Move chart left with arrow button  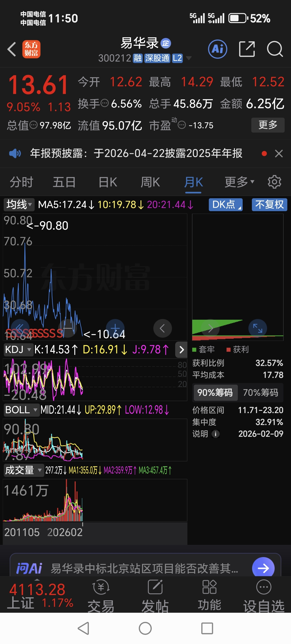coord(163,328)
